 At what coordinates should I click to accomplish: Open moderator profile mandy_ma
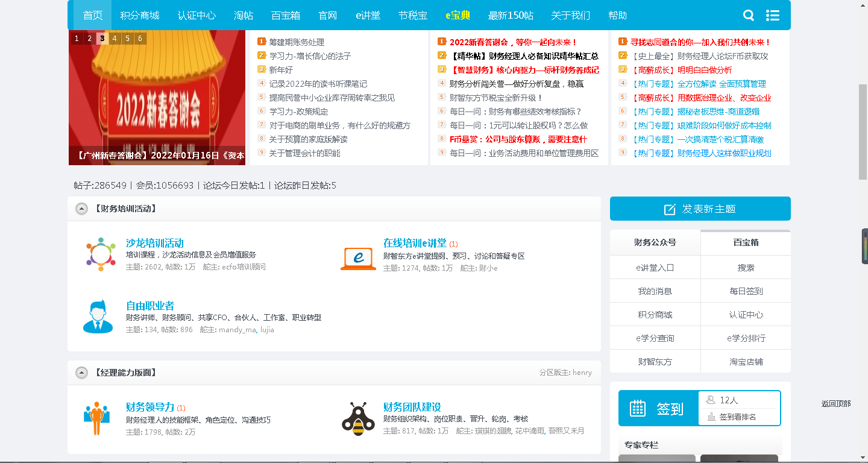237,330
